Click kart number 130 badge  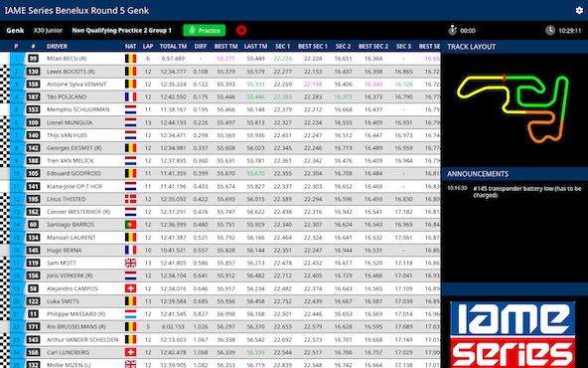pos(33,72)
